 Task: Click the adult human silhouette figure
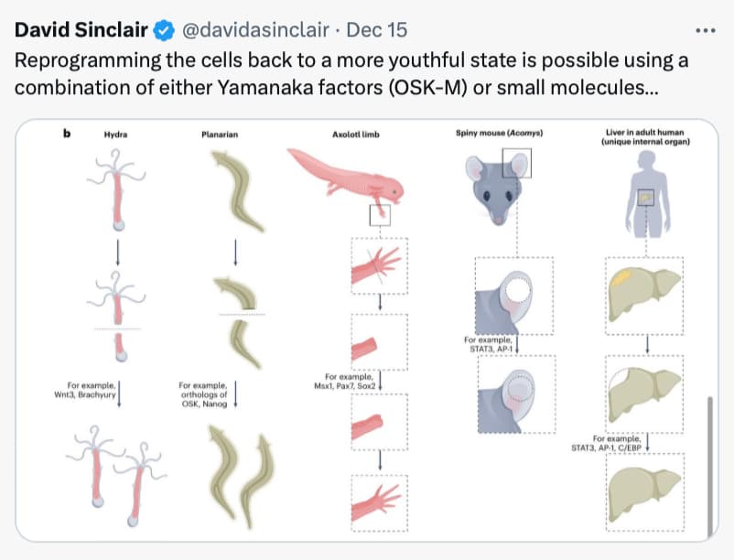[648, 196]
